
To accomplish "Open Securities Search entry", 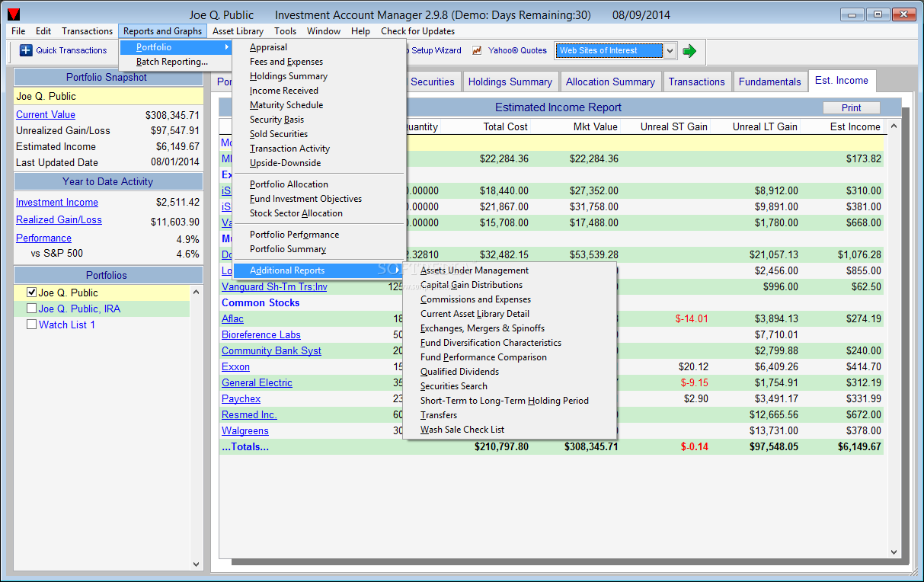I will [453, 386].
